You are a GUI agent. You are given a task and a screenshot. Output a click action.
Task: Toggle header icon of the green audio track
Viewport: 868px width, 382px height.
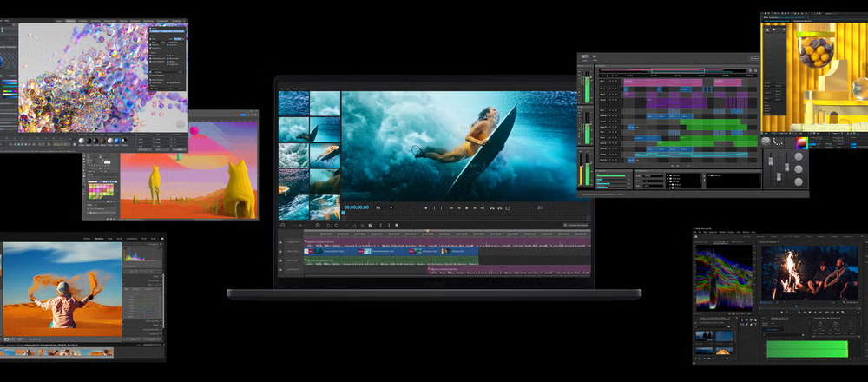[x=280, y=260]
